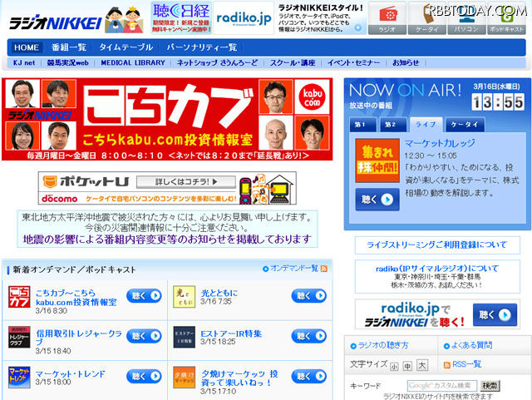Open the マーケットカレッジ program title
532x400 pixels.
pyautogui.click(x=440, y=143)
